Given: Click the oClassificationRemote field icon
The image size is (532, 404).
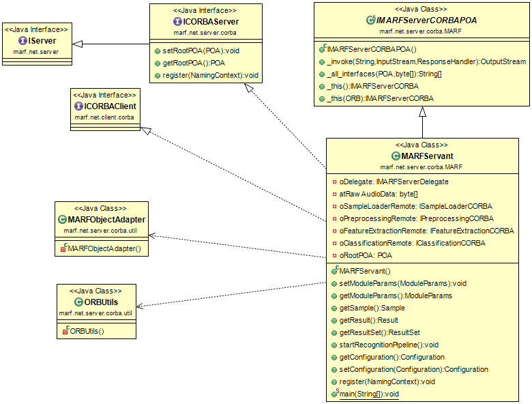Looking at the screenshot, I should point(334,244).
